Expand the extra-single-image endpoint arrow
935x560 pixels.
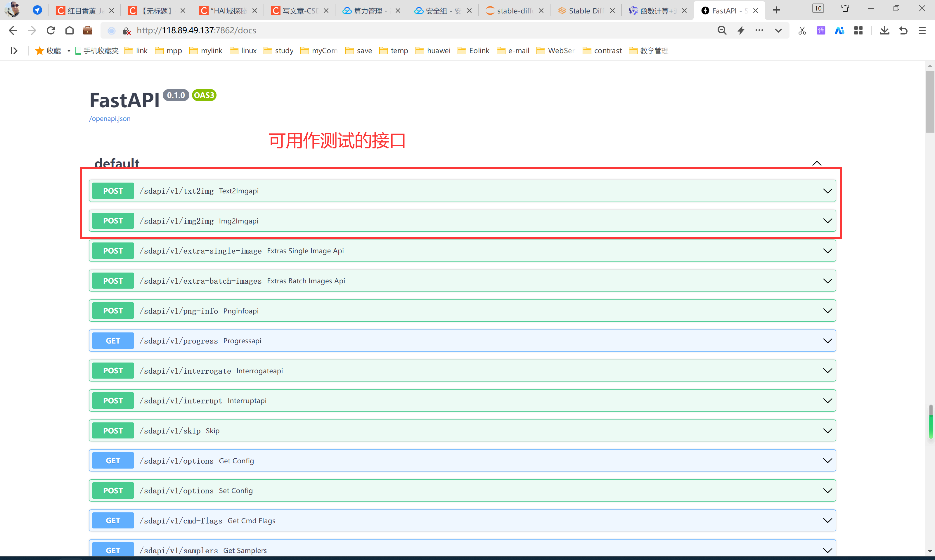(827, 251)
